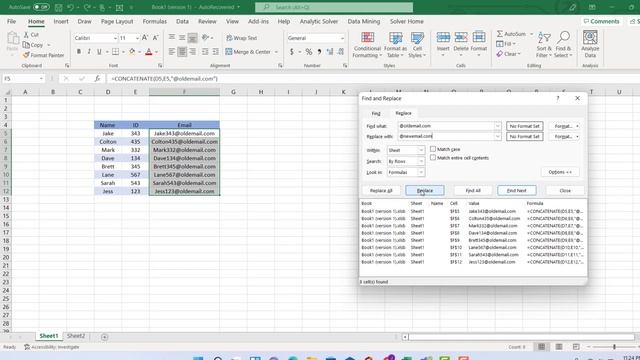The image size is (640, 360).
Task: Activate Format Painter
Action: [44, 55]
